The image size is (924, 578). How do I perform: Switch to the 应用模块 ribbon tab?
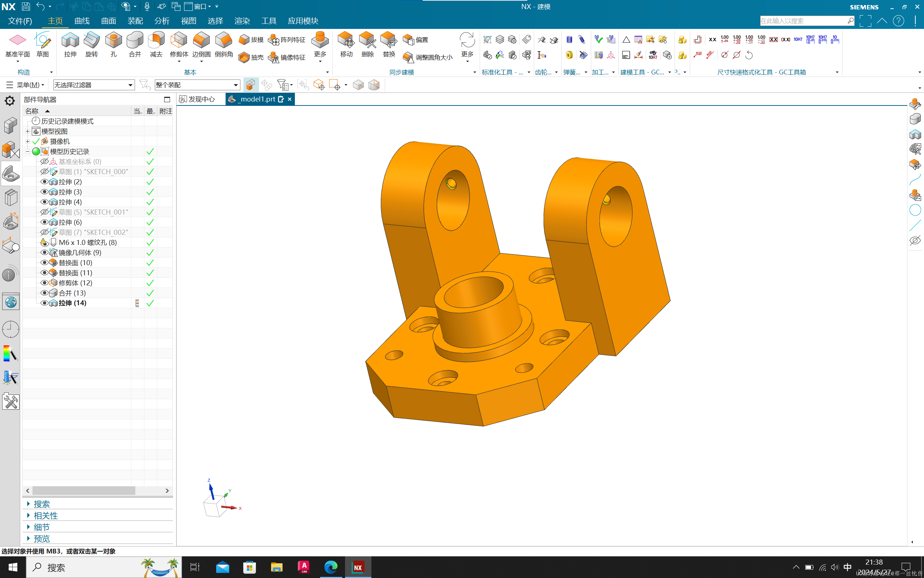(303, 21)
